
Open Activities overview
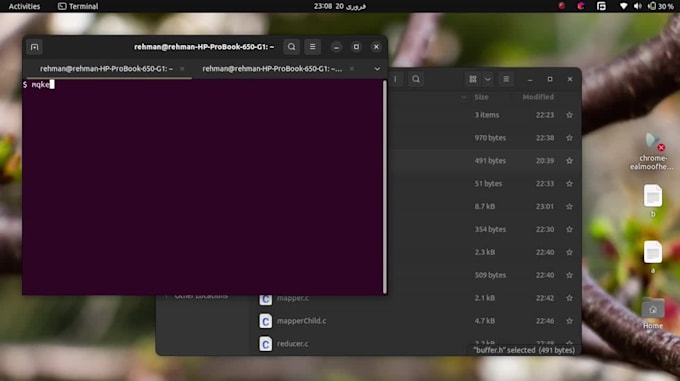(x=24, y=6)
